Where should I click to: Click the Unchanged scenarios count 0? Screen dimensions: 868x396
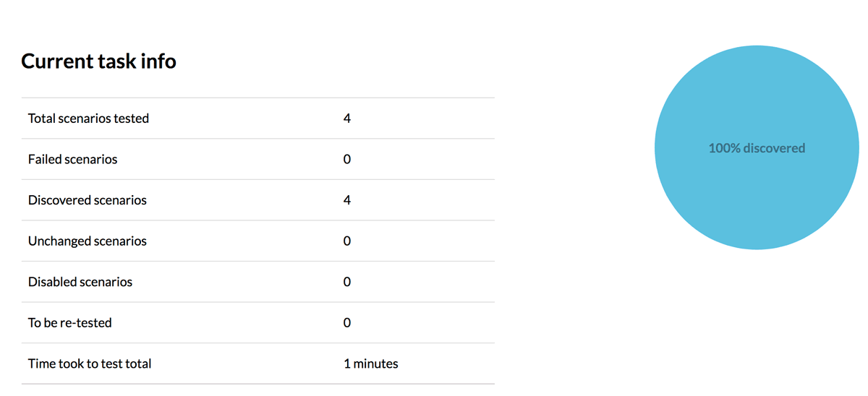(x=347, y=241)
